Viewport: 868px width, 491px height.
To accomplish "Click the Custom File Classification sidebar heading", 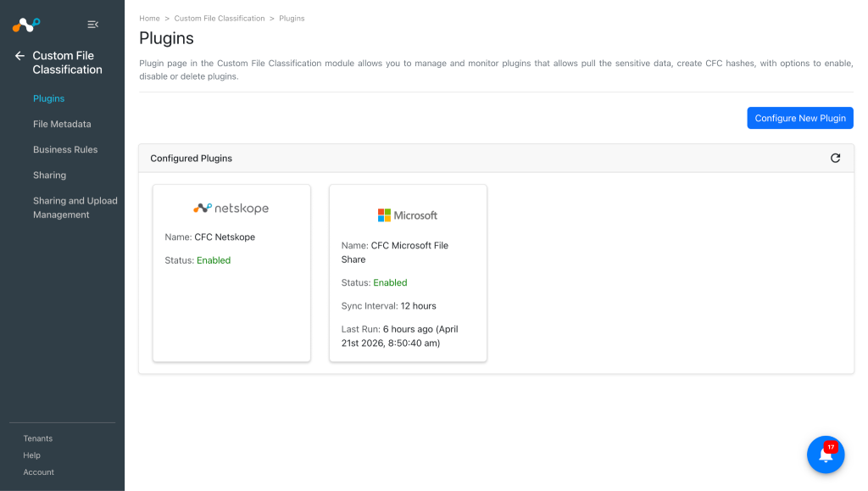I will (68, 63).
